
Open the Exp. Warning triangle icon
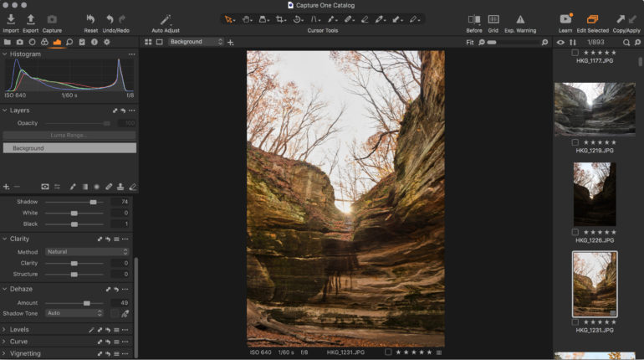coord(520,18)
